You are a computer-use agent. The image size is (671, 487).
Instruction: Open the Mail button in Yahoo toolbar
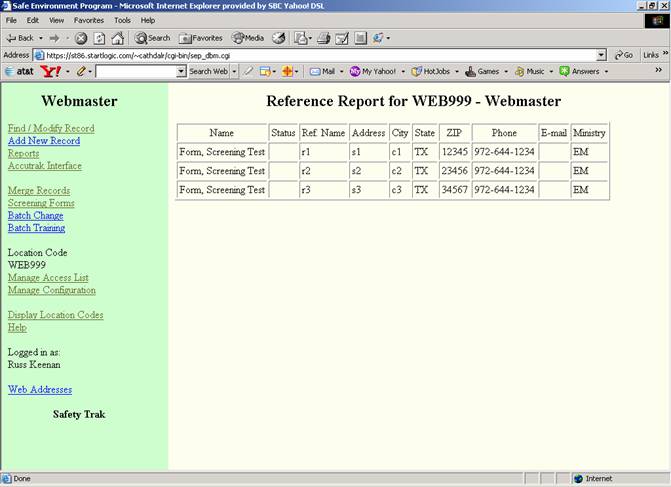(x=322, y=72)
